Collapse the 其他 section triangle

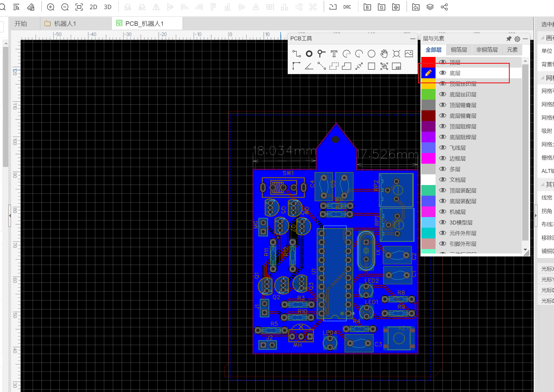[x=543, y=184]
